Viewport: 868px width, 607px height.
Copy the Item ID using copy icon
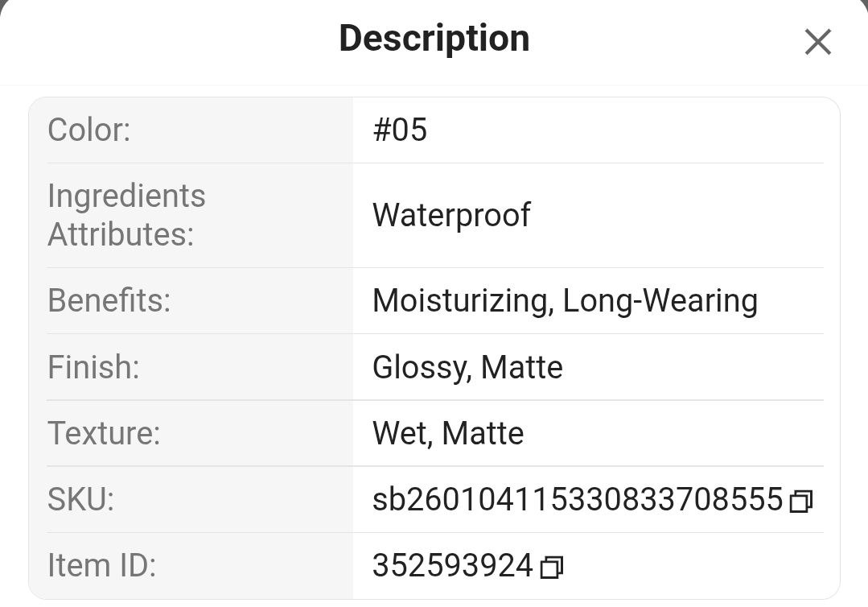[551, 568]
